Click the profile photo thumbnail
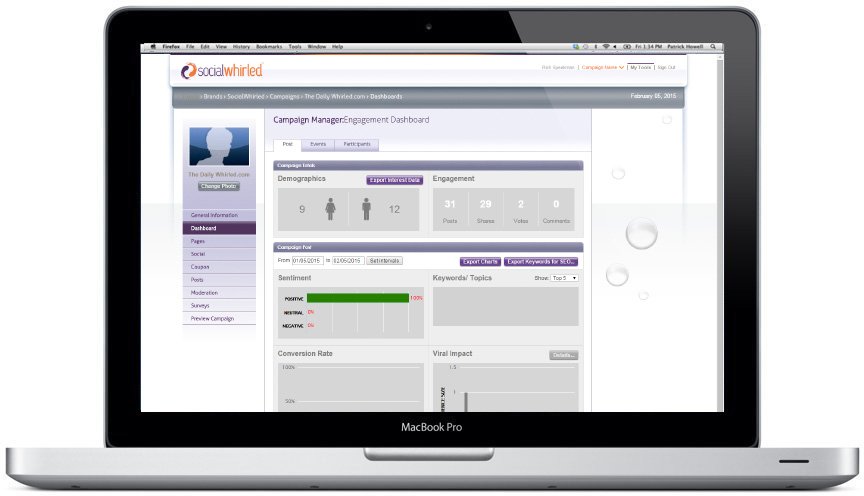Image resolution: width=864 pixels, height=496 pixels. 218,146
